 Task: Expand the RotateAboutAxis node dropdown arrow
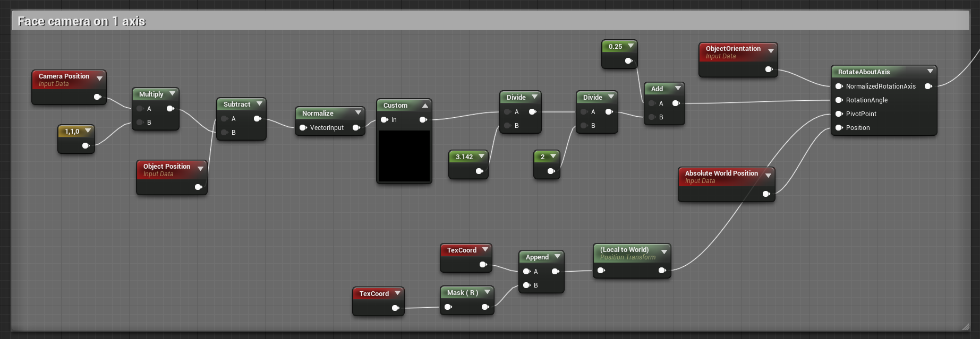[x=930, y=72]
